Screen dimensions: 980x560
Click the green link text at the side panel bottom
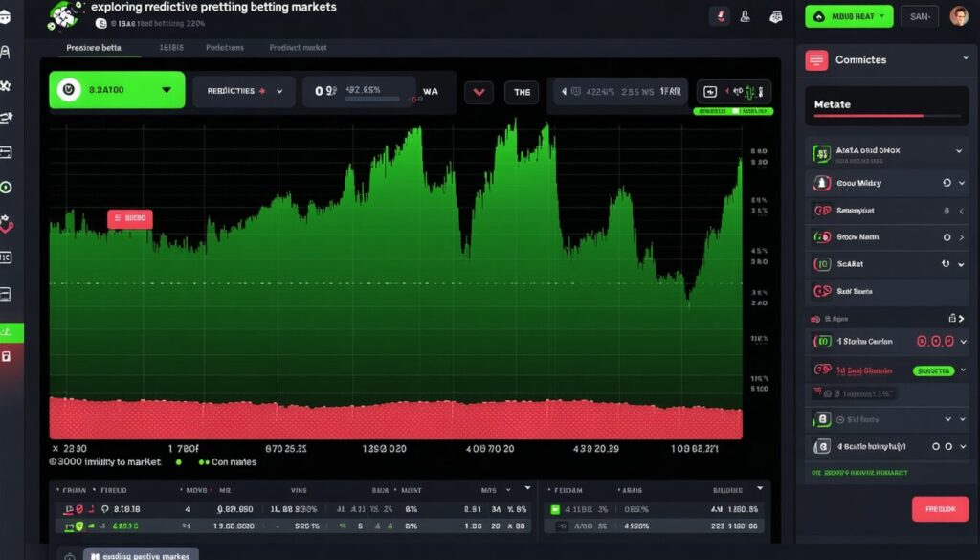pos(858,473)
